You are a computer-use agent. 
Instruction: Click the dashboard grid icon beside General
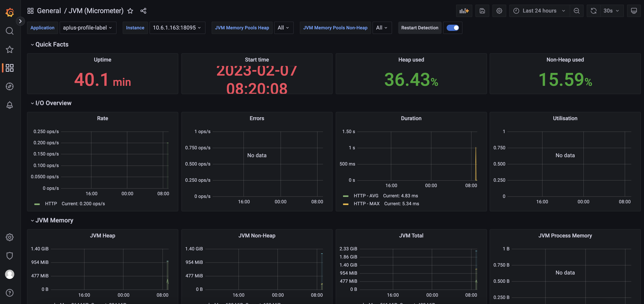[x=30, y=11]
